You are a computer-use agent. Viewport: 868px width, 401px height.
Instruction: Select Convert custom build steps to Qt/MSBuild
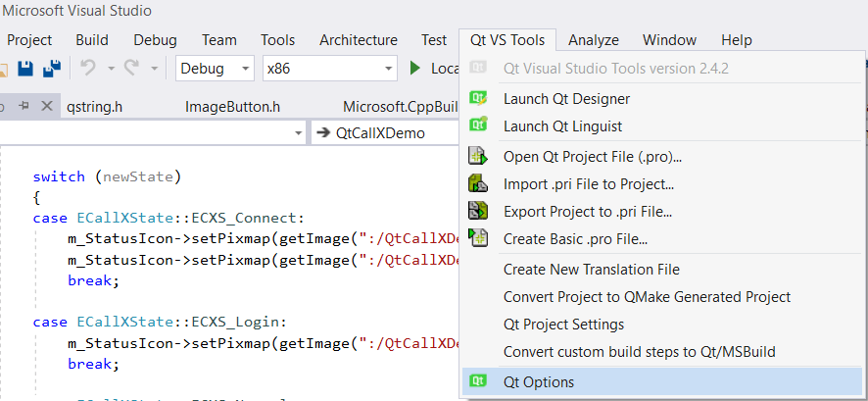[662, 352]
